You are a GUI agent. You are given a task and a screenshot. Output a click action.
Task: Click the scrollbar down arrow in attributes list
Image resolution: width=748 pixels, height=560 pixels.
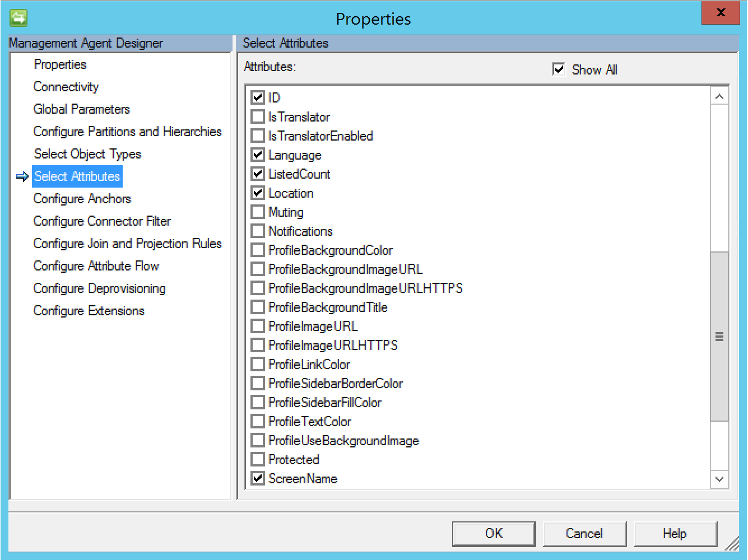(719, 479)
